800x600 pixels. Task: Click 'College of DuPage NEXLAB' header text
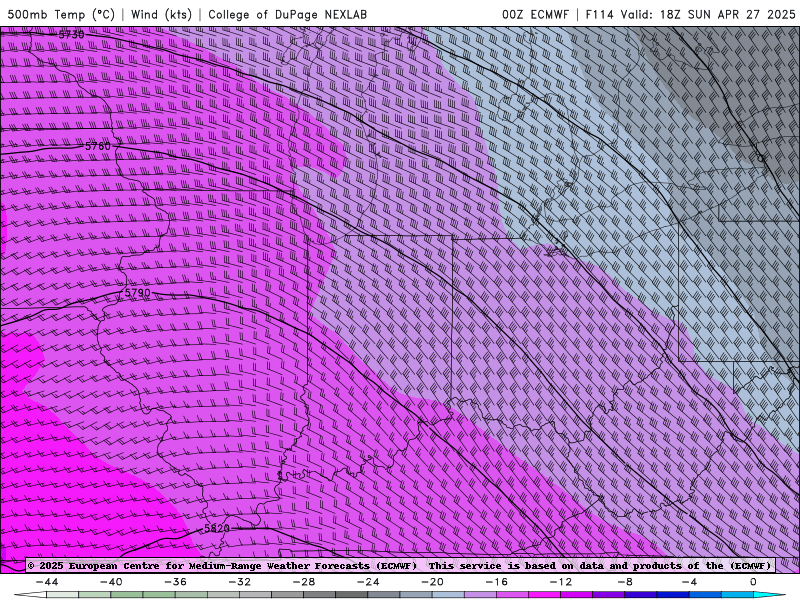coord(287,14)
